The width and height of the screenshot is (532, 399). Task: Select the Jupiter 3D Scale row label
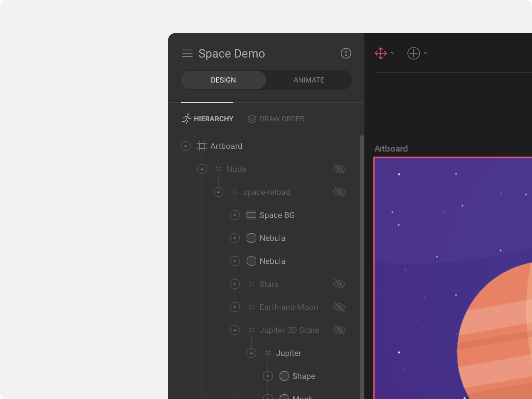tap(289, 330)
